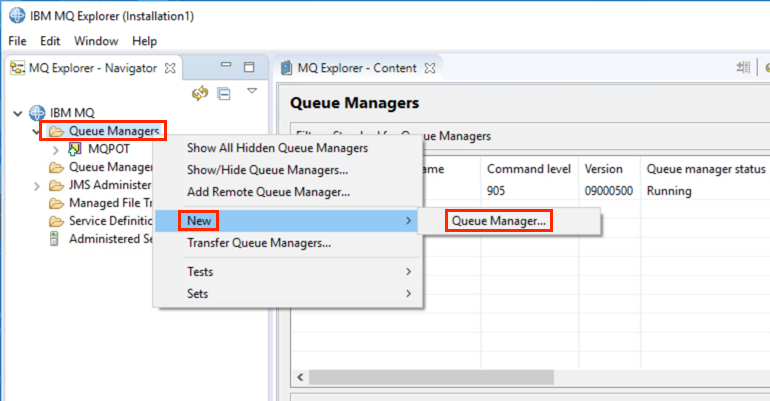Maximize the Navigator view panel
This screenshot has height=401, width=770.
(249, 67)
